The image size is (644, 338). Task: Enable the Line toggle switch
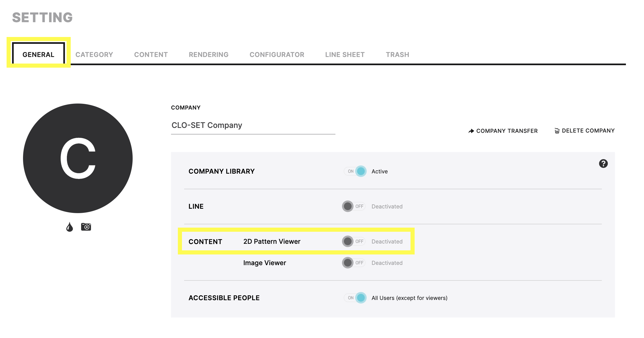[x=354, y=206]
